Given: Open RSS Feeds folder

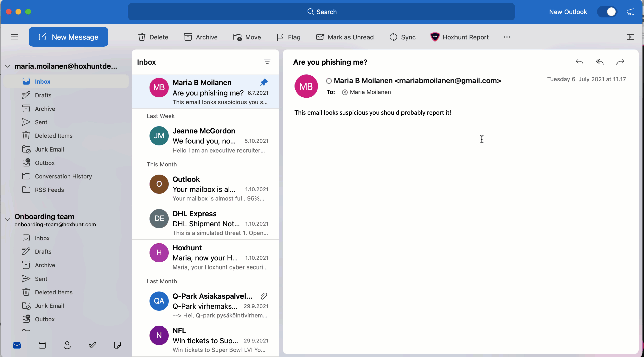Looking at the screenshot, I should pyautogui.click(x=66, y=190).
